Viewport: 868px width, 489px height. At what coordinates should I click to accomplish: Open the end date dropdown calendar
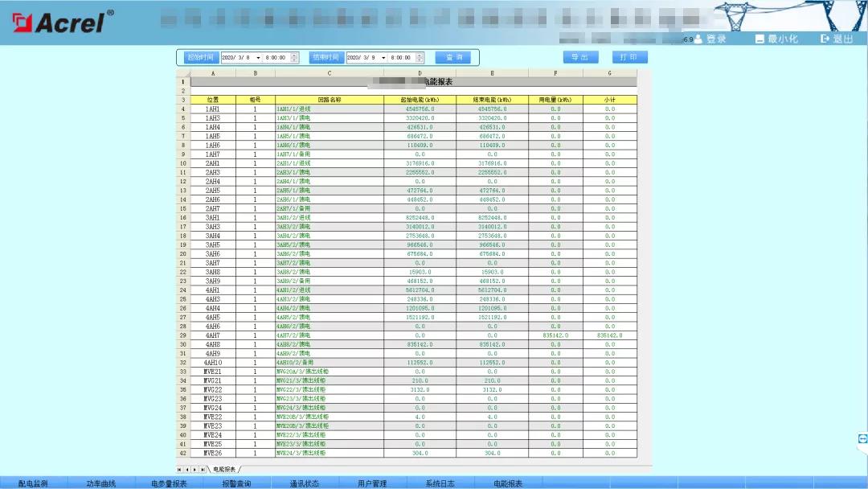click(x=383, y=58)
